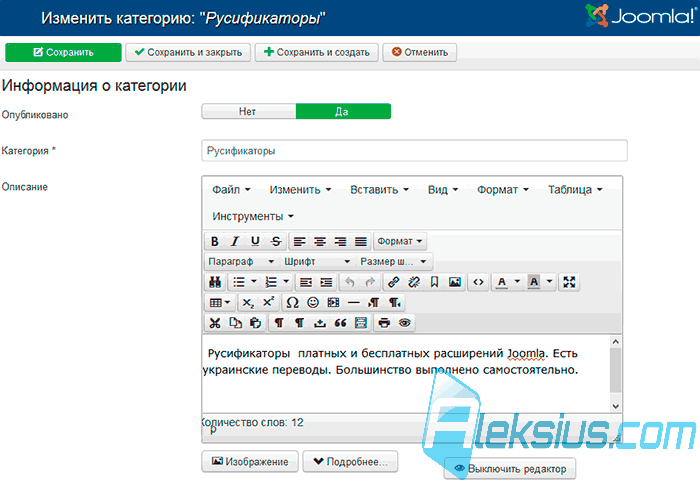This screenshot has width=700, height=481.
Task: Insert an emoticon smiley
Action: click(x=313, y=303)
